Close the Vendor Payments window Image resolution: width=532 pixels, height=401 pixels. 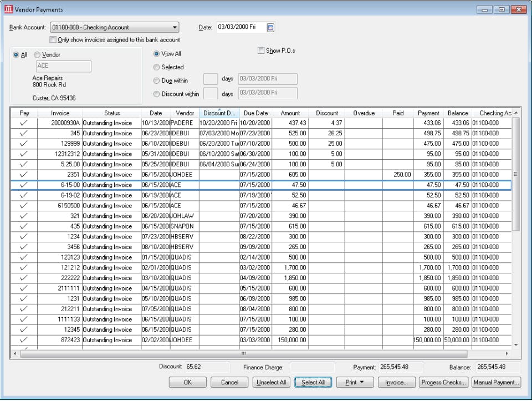point(519,9)
